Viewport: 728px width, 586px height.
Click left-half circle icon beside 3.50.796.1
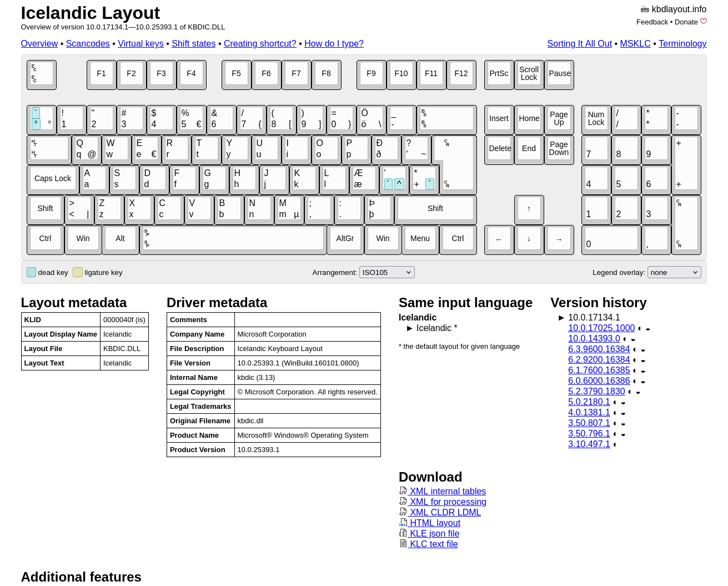[x=615, y=434]
